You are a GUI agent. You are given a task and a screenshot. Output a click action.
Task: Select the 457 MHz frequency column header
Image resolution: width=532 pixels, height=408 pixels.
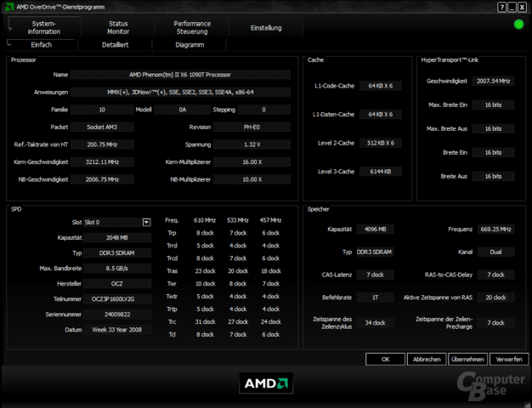click(x=270, y=220)
